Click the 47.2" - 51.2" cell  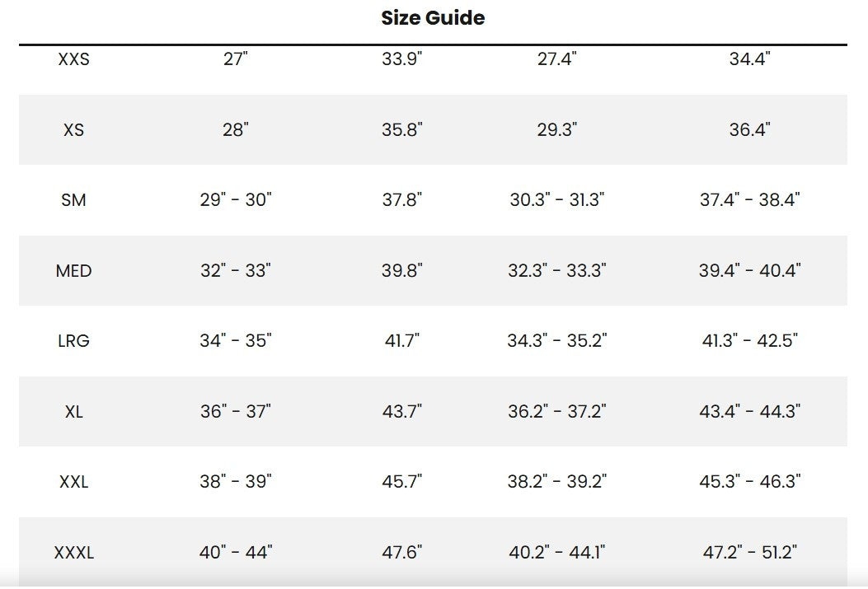pos(750,553)
